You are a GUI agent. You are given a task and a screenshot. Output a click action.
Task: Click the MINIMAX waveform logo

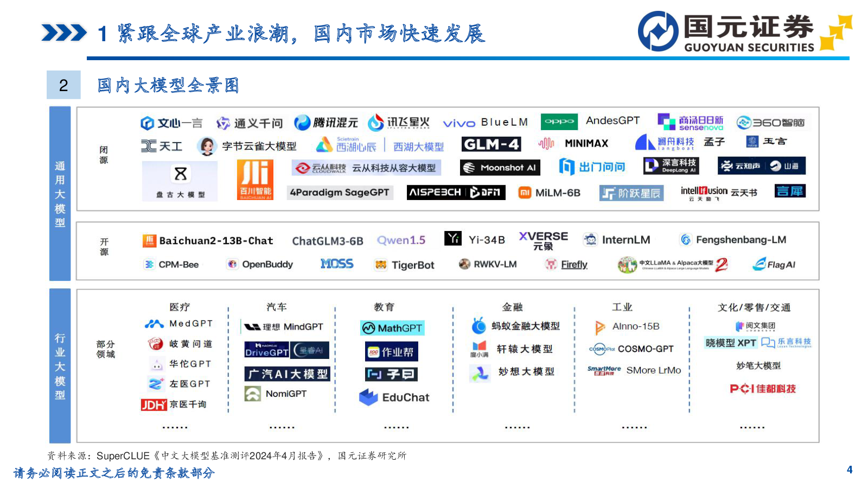click(546, 144)
